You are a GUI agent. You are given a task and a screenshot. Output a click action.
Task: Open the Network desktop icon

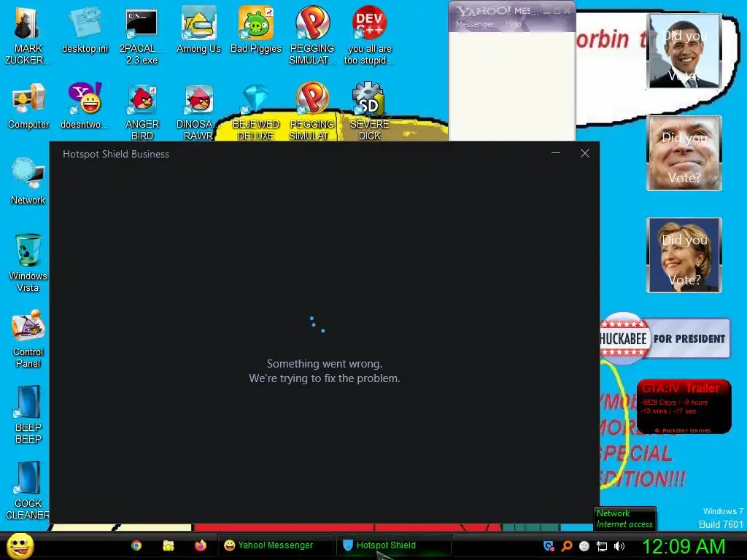28,181
